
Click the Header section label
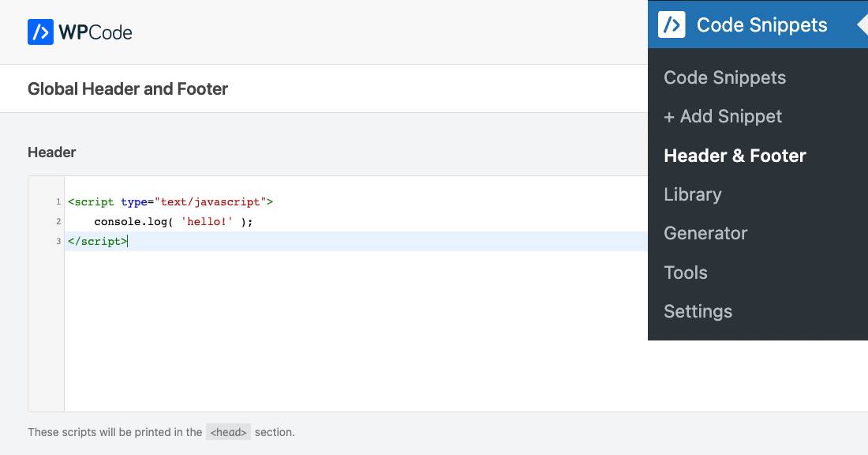tap(51, 152)
